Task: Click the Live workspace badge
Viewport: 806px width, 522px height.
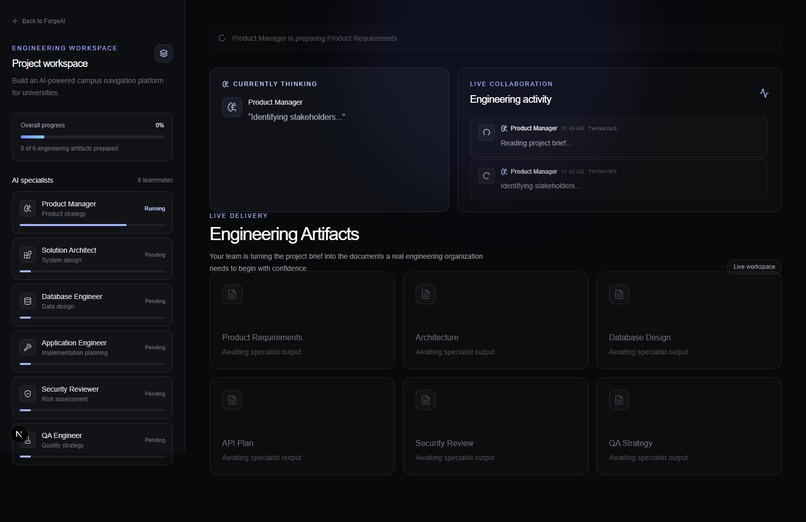Action: click(754, 267)
